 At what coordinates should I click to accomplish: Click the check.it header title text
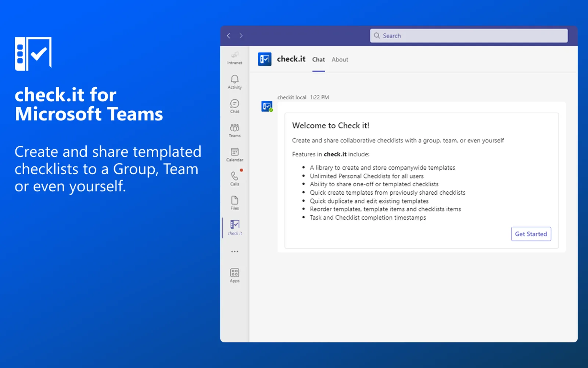291,59
